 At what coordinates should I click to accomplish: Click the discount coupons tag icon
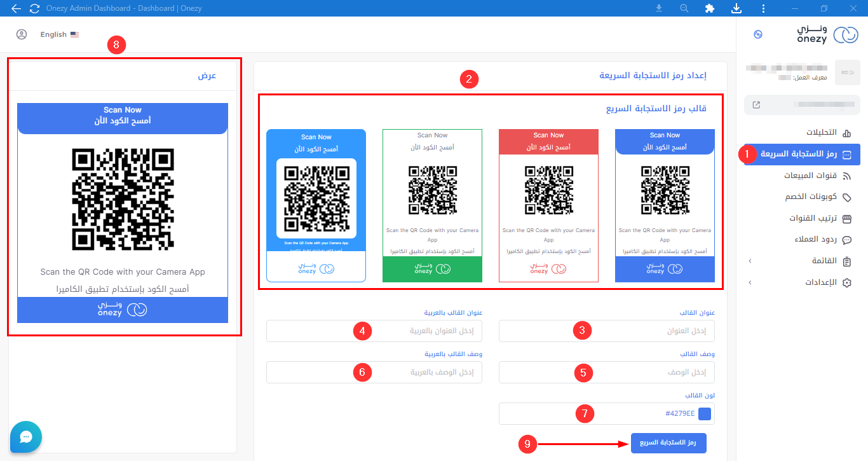(x=846, y=198)
